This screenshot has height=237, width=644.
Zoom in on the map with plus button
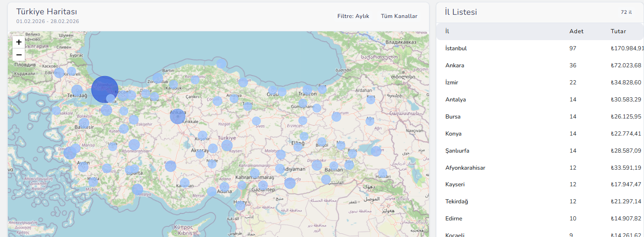[19, 42]
